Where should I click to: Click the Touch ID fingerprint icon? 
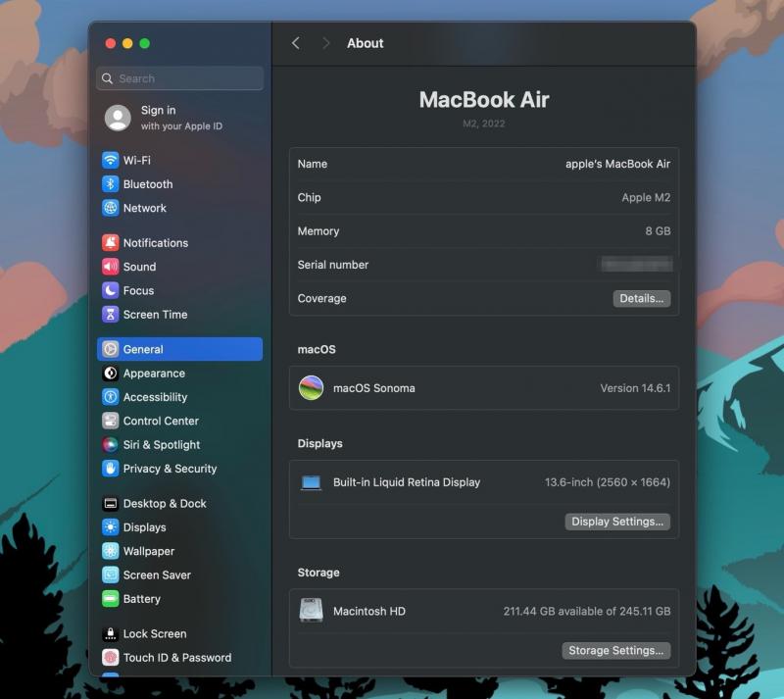pyautogui.click(x=110, y=658)
